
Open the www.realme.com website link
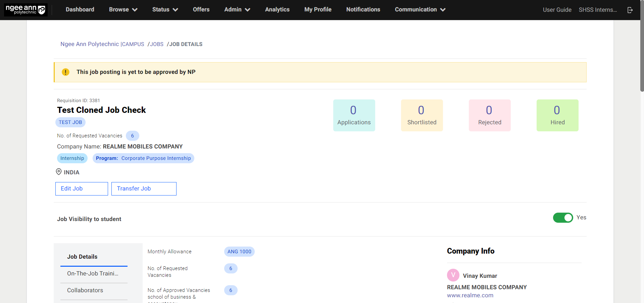470,296
